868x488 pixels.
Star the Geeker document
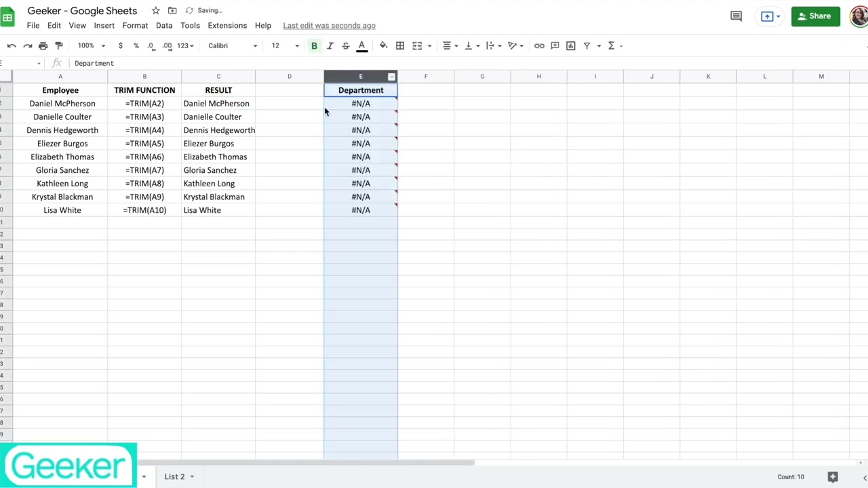tap(155, 11)
